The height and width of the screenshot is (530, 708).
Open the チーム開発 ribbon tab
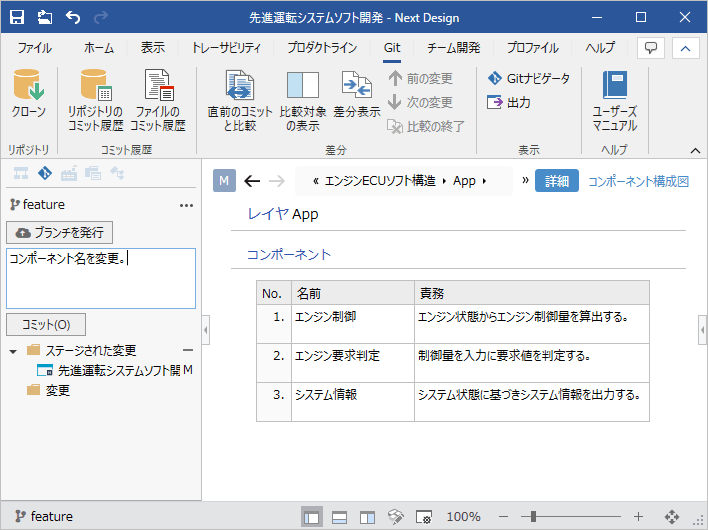tap(453, 48)
